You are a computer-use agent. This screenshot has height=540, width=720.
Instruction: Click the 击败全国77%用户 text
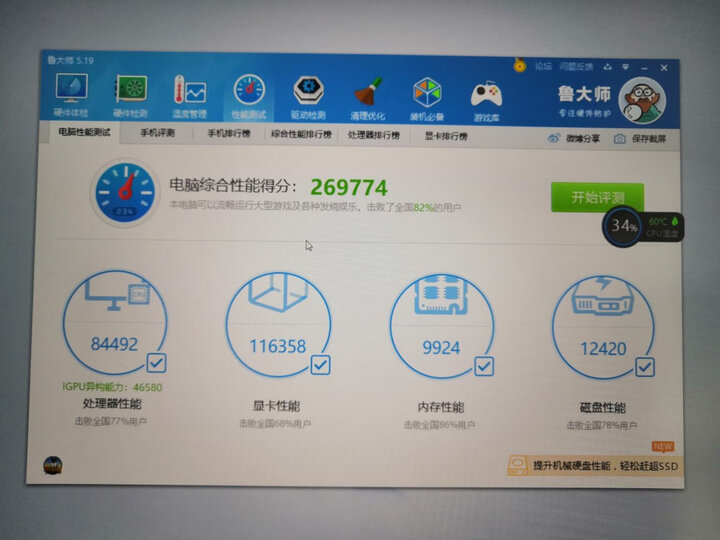(111, 421)
